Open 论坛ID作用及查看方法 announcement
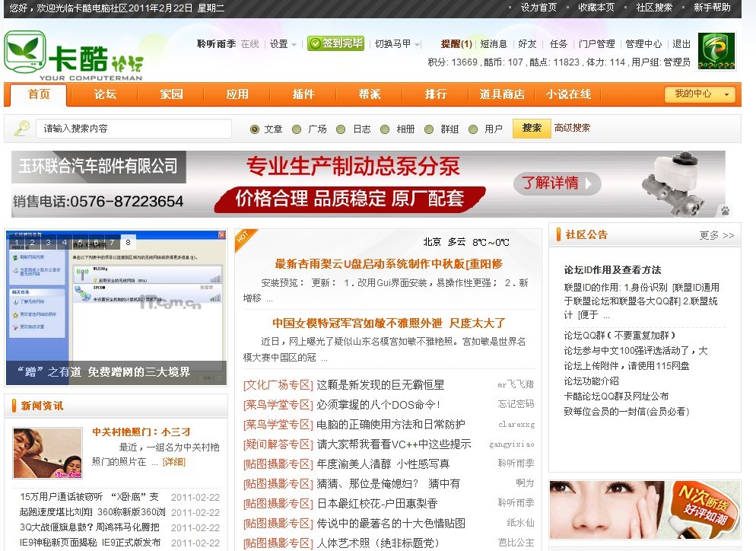 [612, 269]
